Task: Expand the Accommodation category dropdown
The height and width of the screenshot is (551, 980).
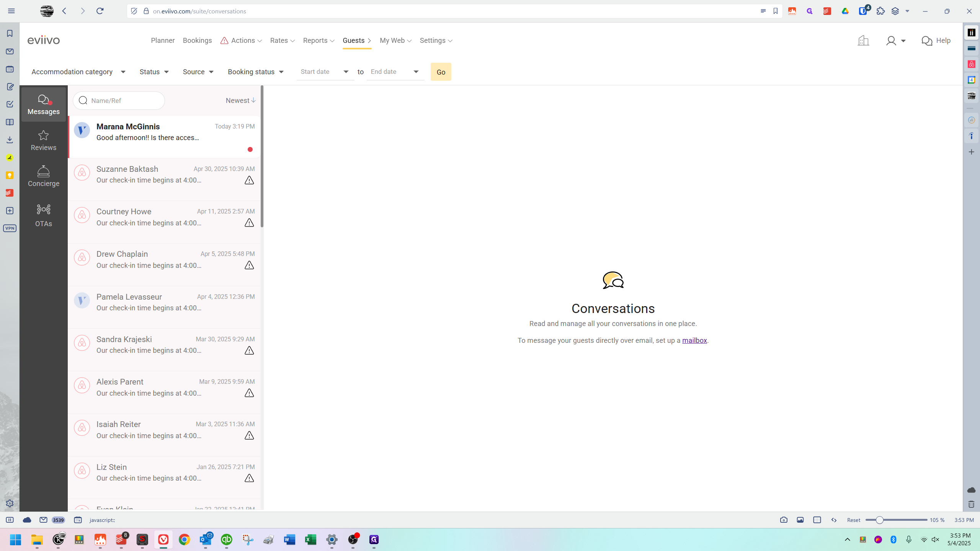Action: tap(78, 72)
